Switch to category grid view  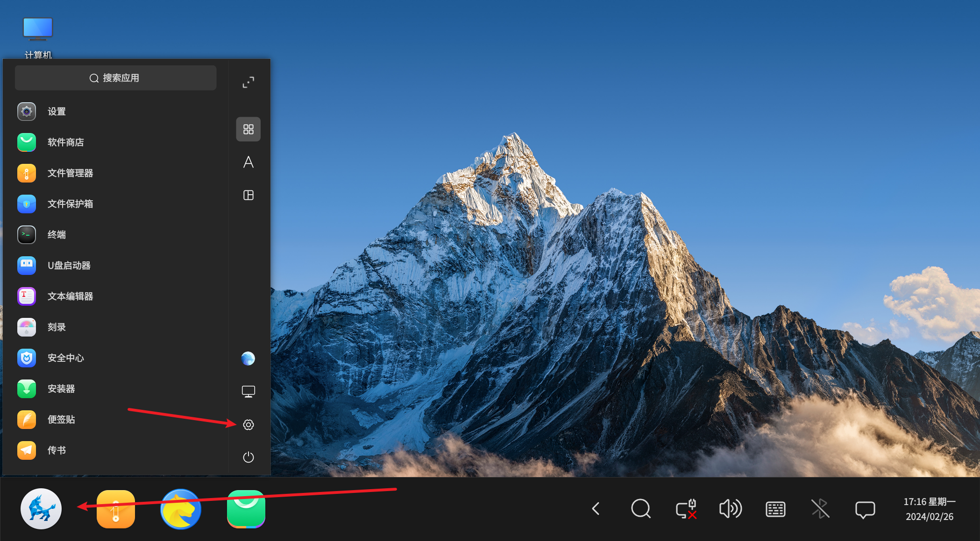(x=248, y=129)
